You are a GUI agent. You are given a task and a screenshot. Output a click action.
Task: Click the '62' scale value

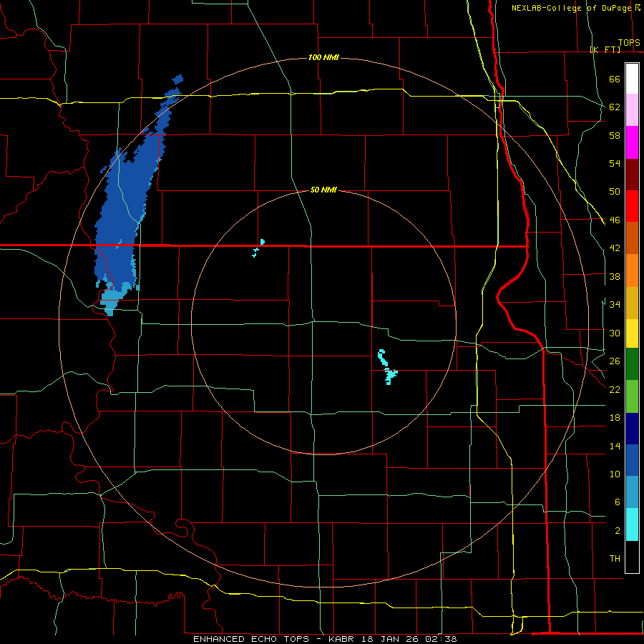click(x=615, y=107)
